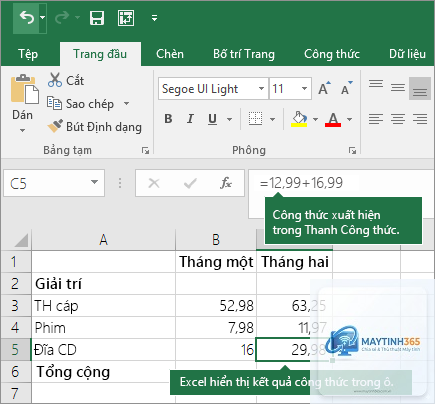435x404 pixels.
Task: Open Bảng tạm dialog launcher
Action: coord(145,151)
